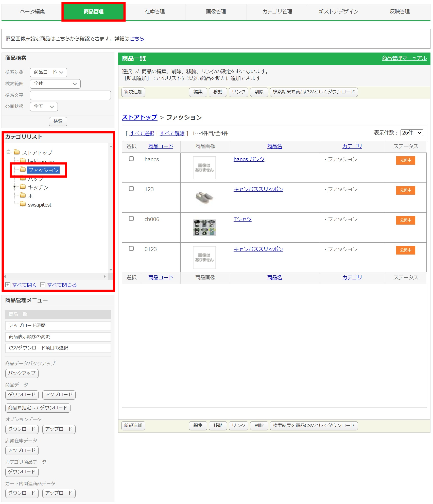Image resolution: width=433 pixels, height=504 pixels.
Task: Open アップロード履歴 menu item
Action: pyautogui.click(x=58, y=326)
